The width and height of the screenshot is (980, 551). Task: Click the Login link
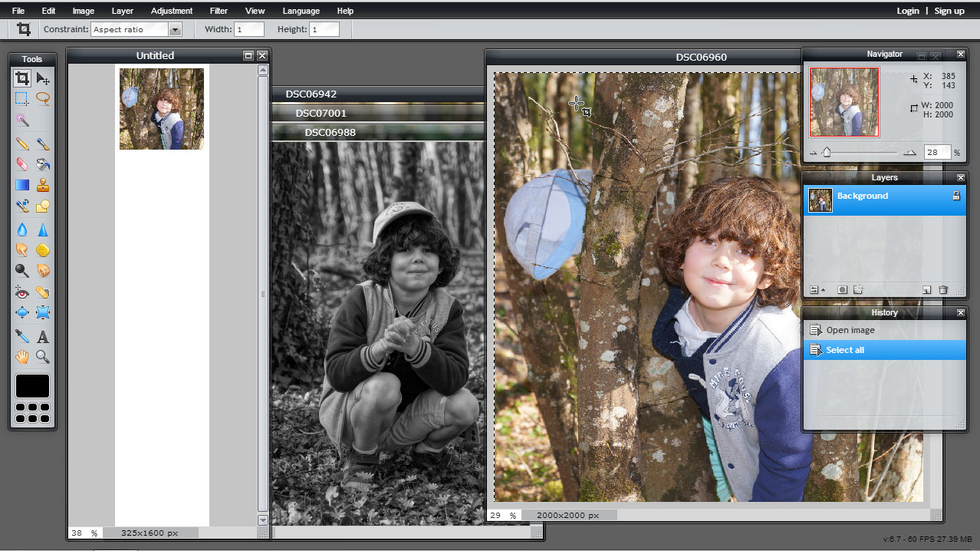(x=908, y=11)
